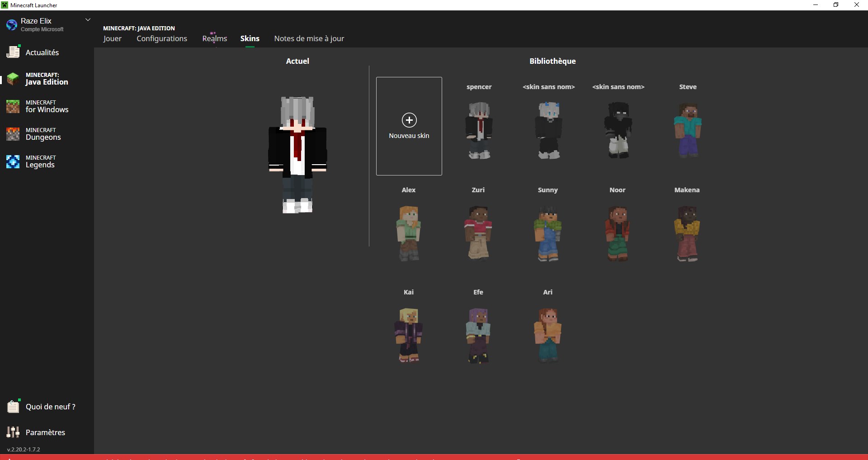Image resolution: width=868 pixels, height=460 pixels.
Task: Pick the Zuri skin
Action: tap(478, 233)
